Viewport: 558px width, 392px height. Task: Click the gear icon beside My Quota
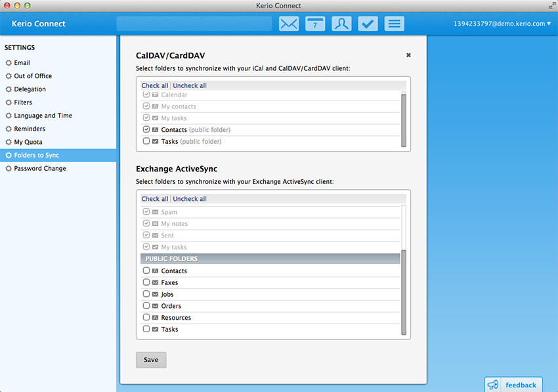click(x=9, y=142)
